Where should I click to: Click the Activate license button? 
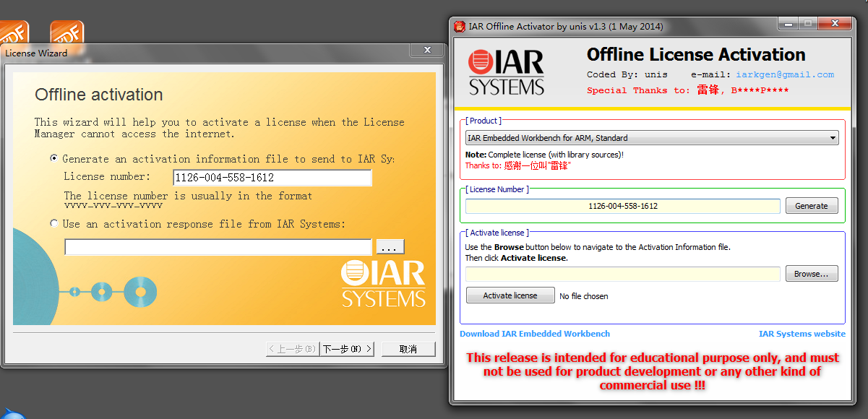coord(510,295)
